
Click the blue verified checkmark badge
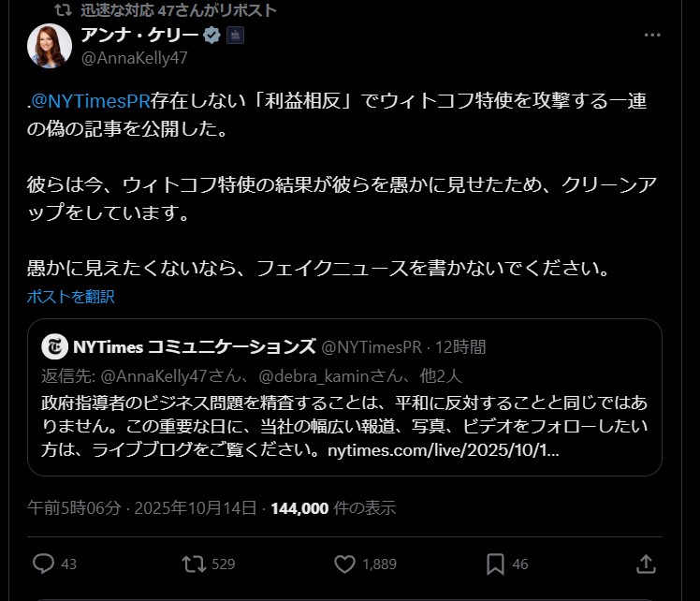pos(212,35)
